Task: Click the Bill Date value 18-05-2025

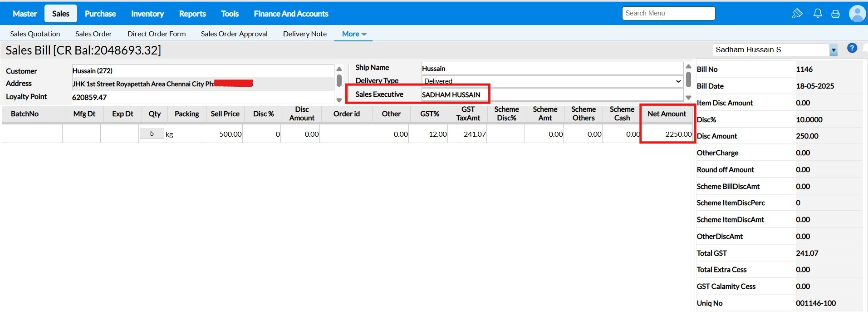Action: pyautogui.click(x=815, y=86)
